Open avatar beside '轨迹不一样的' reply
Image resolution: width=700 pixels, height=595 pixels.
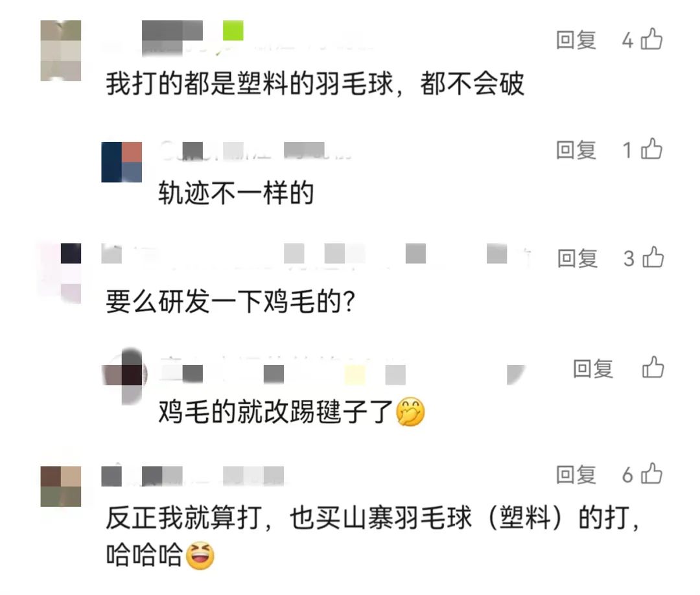click(121, 162)
